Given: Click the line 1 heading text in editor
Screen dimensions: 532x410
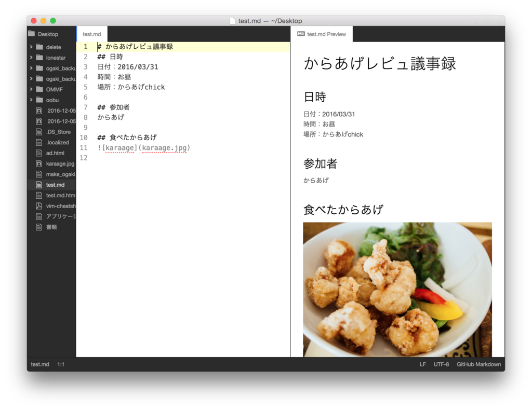Looking at the screenshot, I should (x=135, y=47).
